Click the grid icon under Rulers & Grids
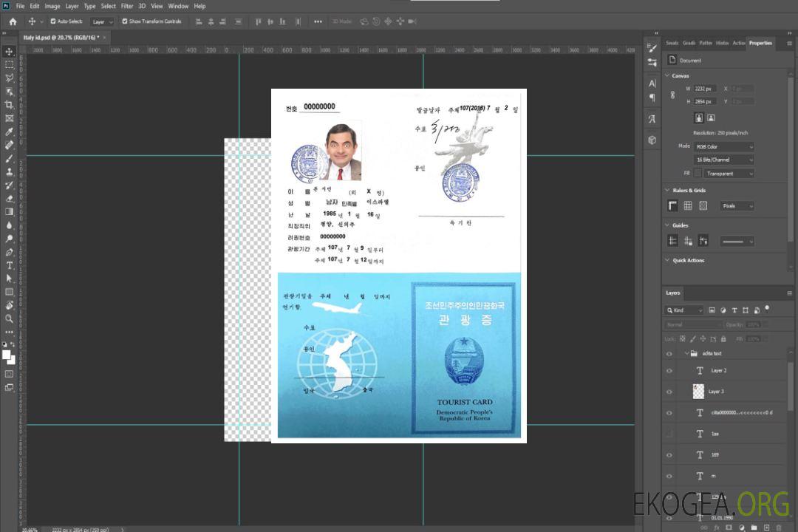This screenshot has height=532, width=798. [x=688, y=205]
